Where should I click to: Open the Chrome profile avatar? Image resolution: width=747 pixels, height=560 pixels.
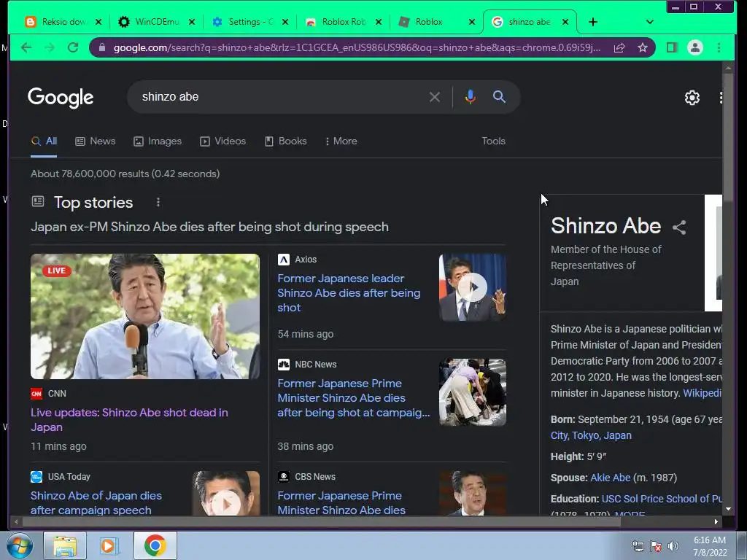tap(695, 47)
